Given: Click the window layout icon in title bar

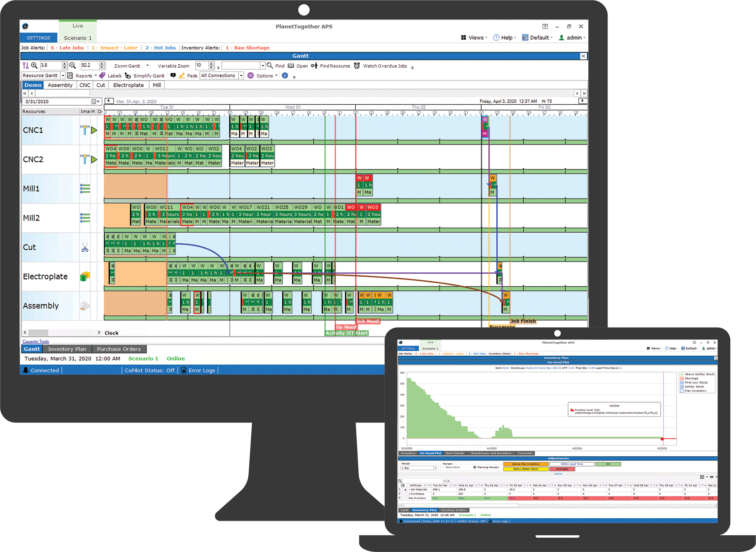Looking at the screenshot, I should (x=545, y=26).
